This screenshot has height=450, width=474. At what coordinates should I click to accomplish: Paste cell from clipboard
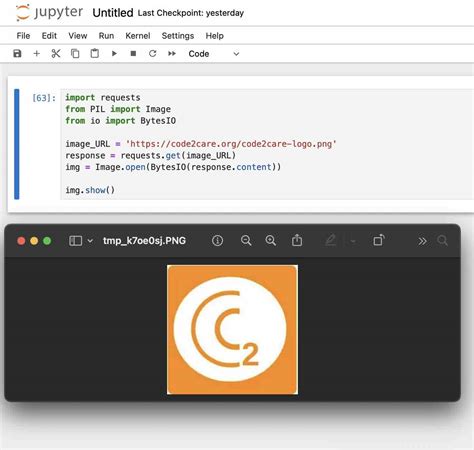point(95,53)
